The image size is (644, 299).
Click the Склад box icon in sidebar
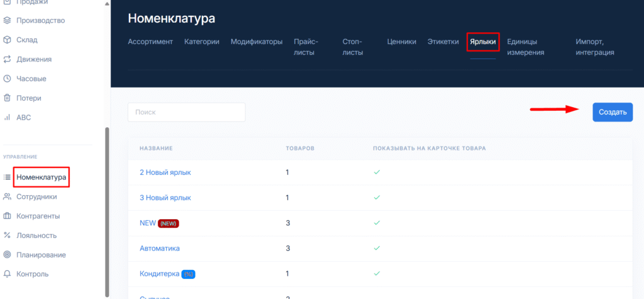pos(7,40)
